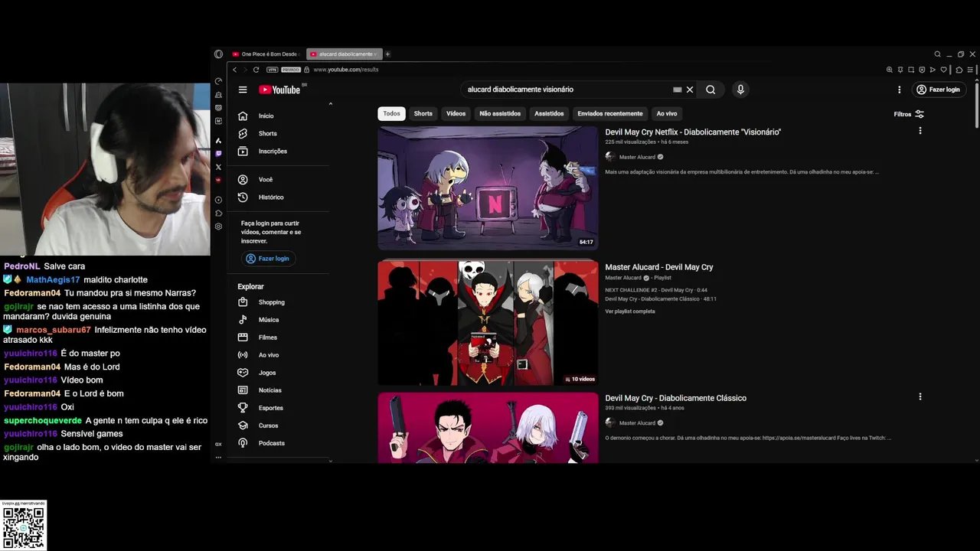Click the sidebar Fazer login button
The height and width of the screenshot is (551, 980).
point(268,259)
